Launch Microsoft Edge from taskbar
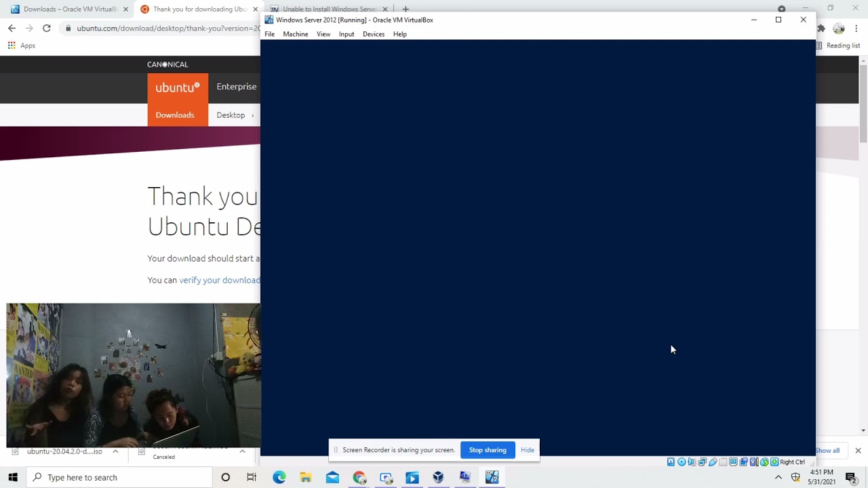 [x=279, y=477]
